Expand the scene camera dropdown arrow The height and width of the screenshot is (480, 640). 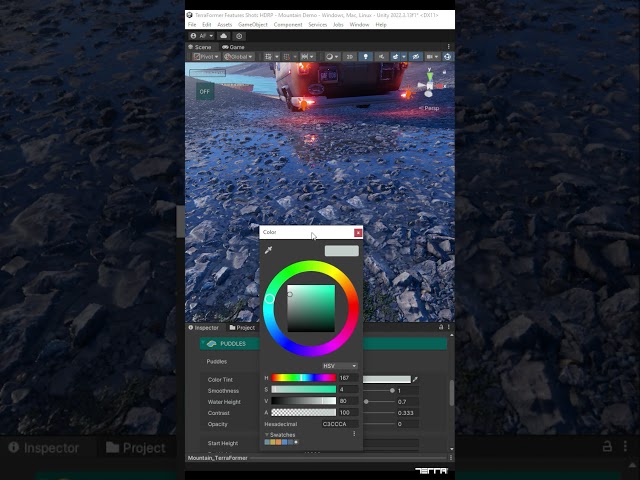[436, 57]
